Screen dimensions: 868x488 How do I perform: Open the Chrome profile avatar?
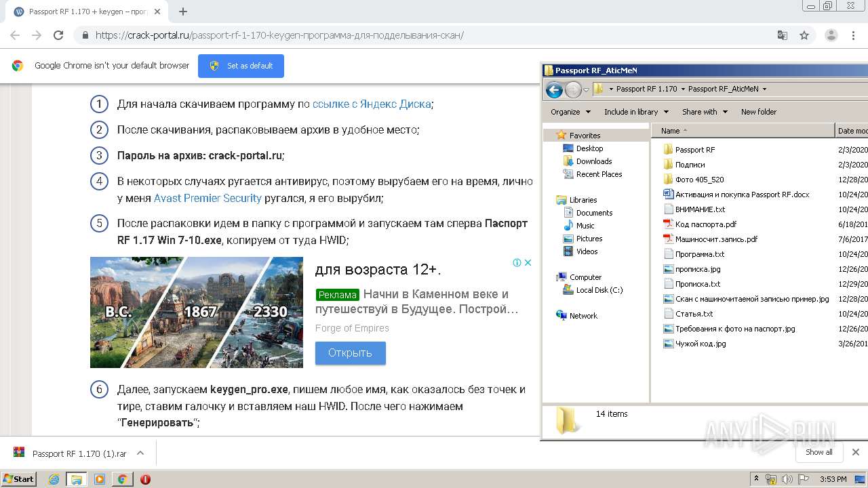[831, 35]
